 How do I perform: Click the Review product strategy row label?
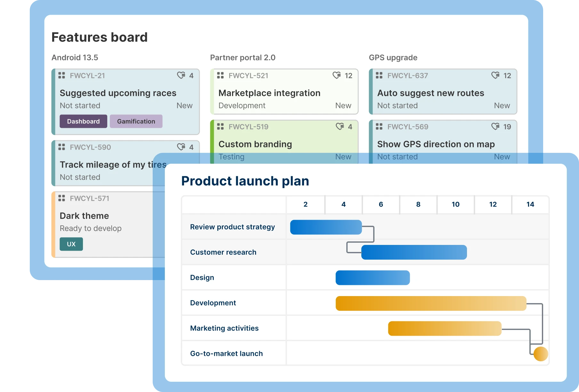233,227
